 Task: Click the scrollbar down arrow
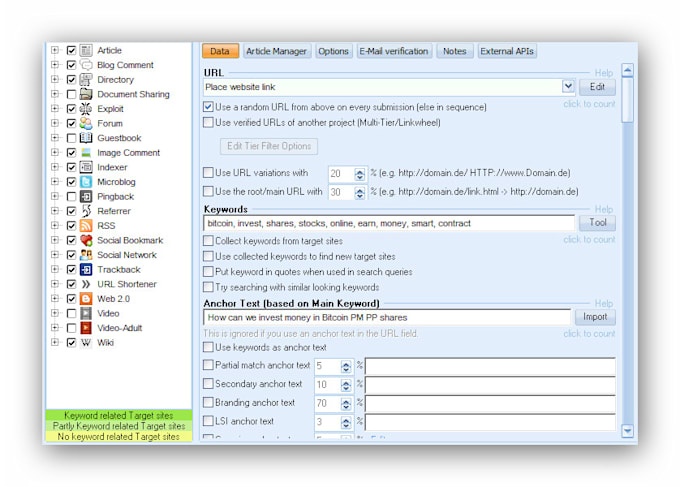click(x=627, y=431)
